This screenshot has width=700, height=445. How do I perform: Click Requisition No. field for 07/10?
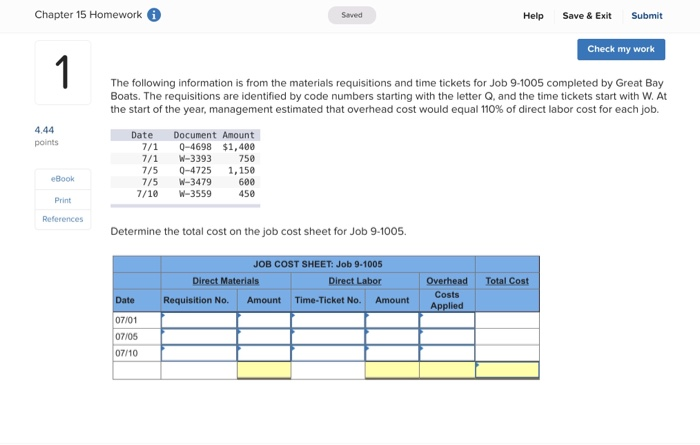coord(199,353)
